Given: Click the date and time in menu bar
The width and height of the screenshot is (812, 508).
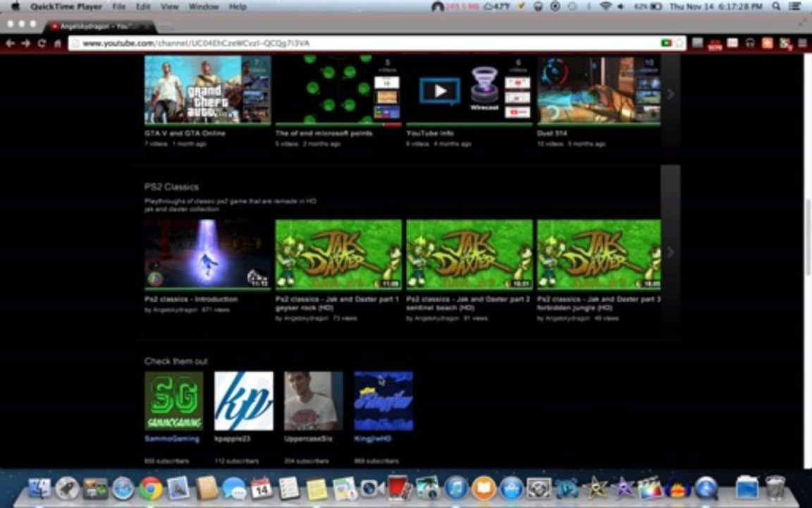Looking at the screenshot, I should [x=715, y=6].
